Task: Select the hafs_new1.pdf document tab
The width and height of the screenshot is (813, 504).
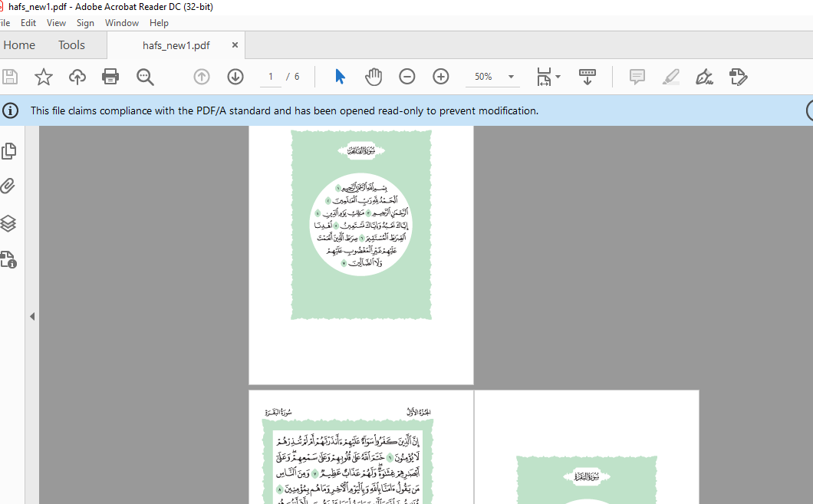Action: 176,45
